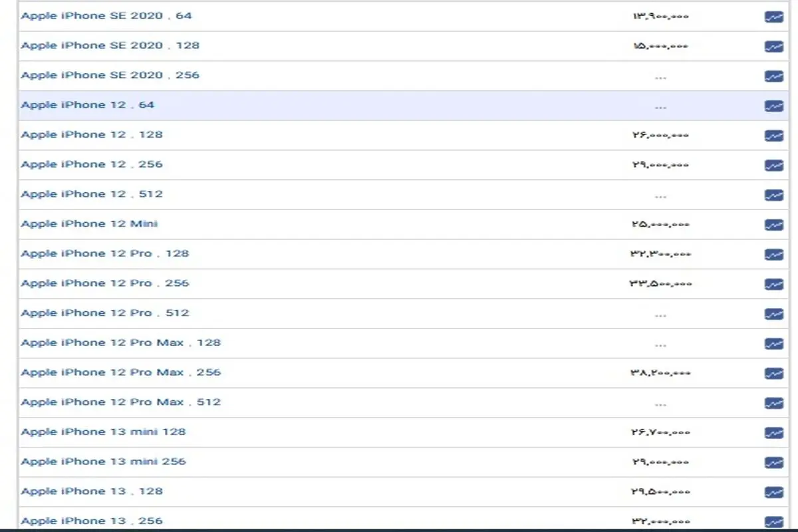
Task: Open the Apple iPhone 12 , 512 link
Action: tap(92, 194)
